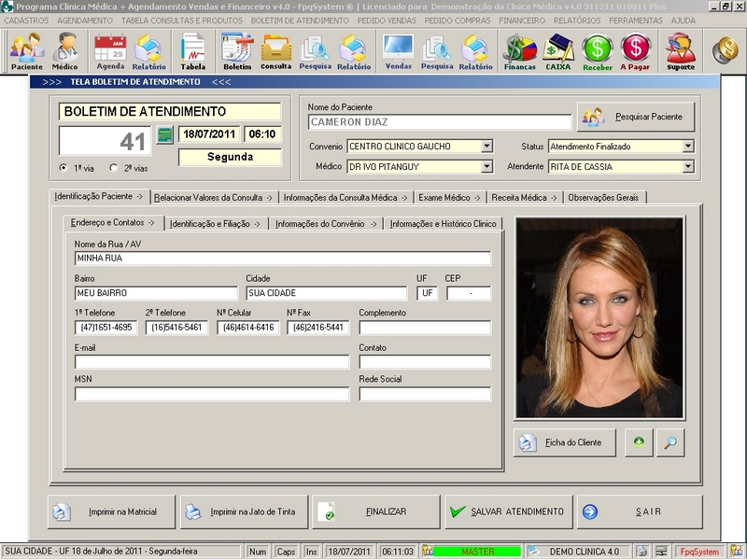Click the green calculator icon beside number 41
This screenshot has height=560, width=747.
pos(164,134)
